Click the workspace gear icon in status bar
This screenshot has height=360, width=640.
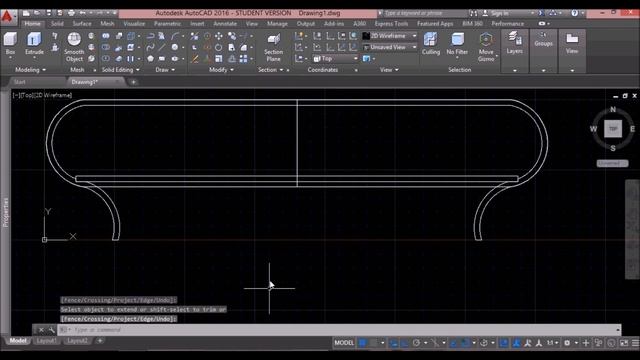(567, 343)
